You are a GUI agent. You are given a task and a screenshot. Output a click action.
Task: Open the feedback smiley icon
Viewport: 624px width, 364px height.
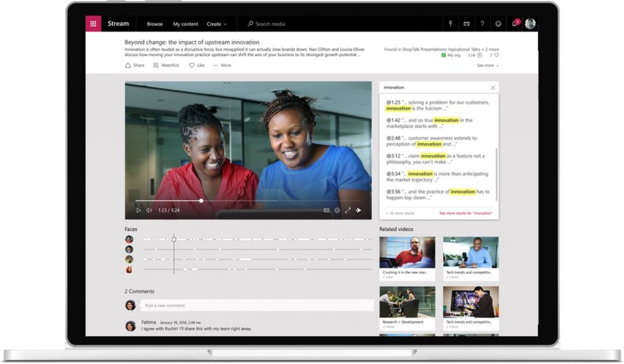(498, 24)
